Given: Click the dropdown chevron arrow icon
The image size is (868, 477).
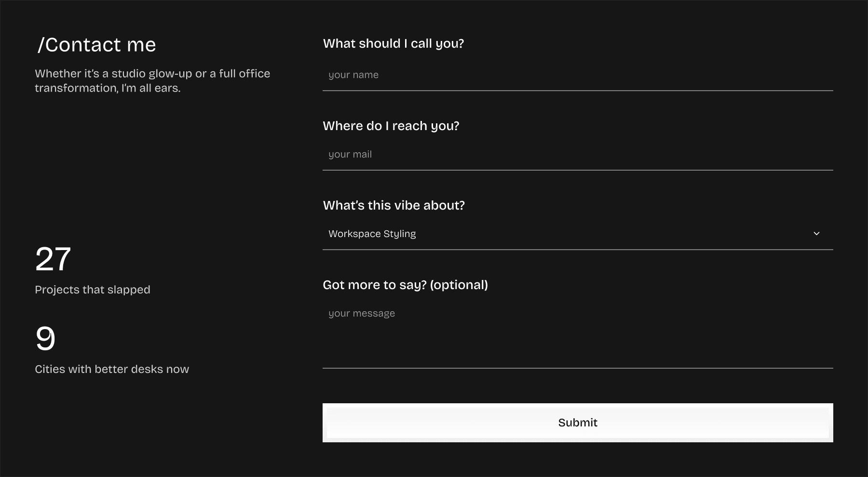Looking at the screenshot, I should coord(816,234).
